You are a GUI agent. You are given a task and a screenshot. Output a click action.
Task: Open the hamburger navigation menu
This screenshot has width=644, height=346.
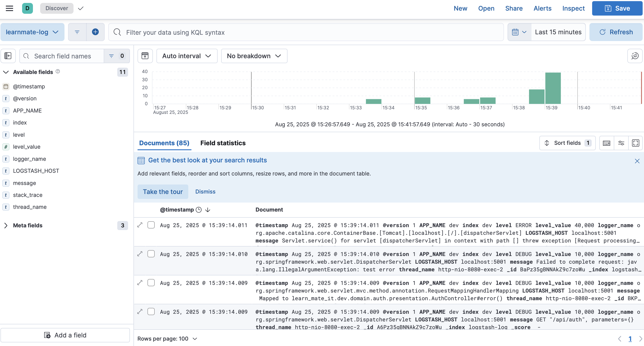(9, 8)
